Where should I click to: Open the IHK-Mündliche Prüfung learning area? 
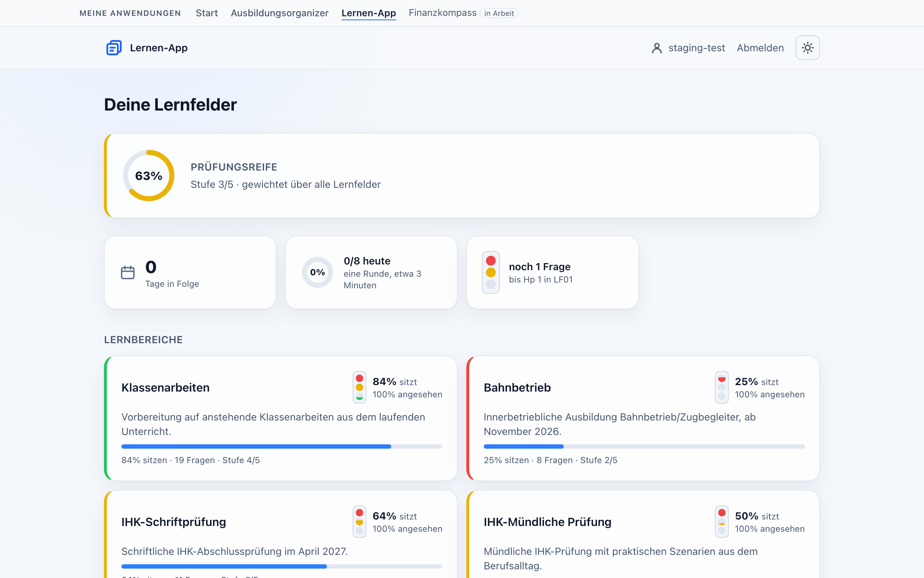[x=643, y=534]
